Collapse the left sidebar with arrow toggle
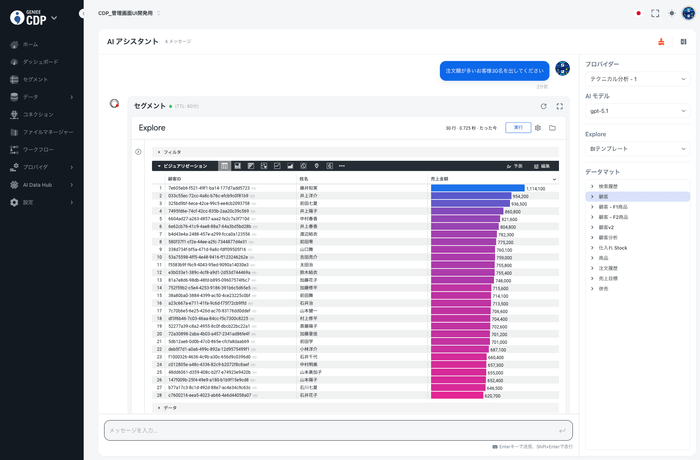The height and width of the screenshot is (460, 700). pos(68,18)
